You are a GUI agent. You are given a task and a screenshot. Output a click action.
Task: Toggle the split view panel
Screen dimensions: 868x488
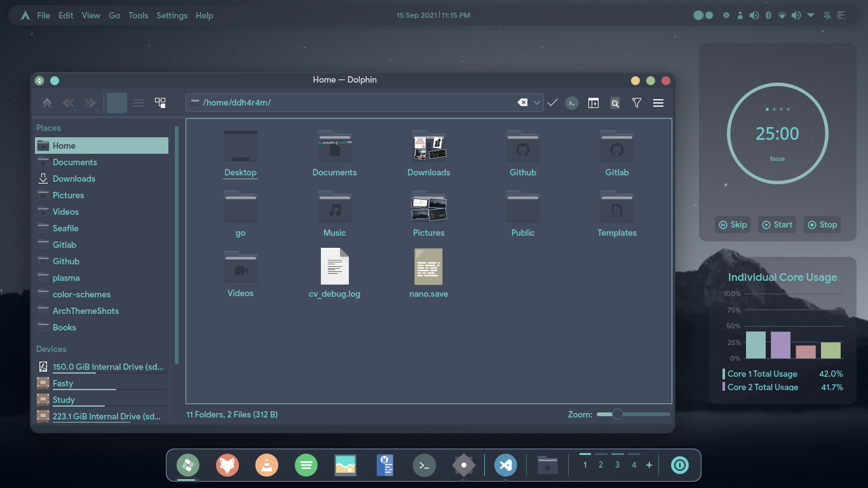point(593,103)
